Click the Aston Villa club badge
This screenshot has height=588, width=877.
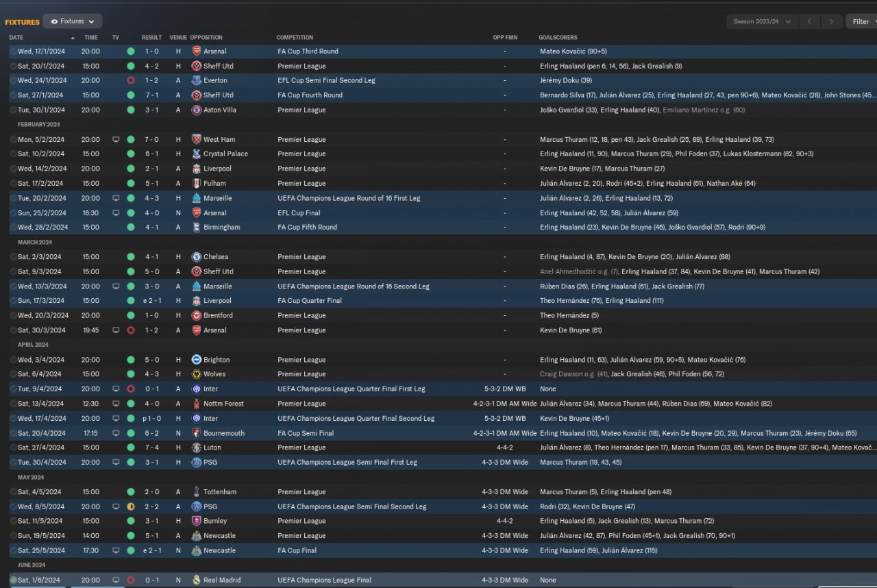(197, 110)
